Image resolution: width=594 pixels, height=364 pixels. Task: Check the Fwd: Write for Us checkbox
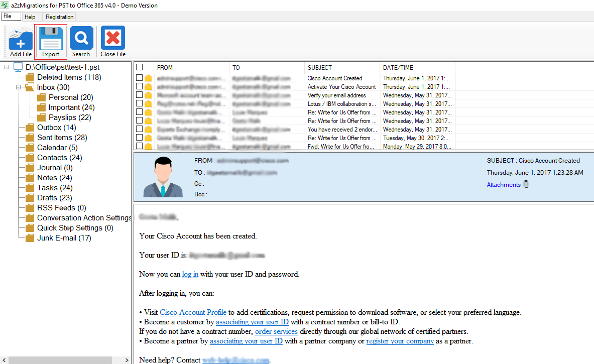pos(140,146)
